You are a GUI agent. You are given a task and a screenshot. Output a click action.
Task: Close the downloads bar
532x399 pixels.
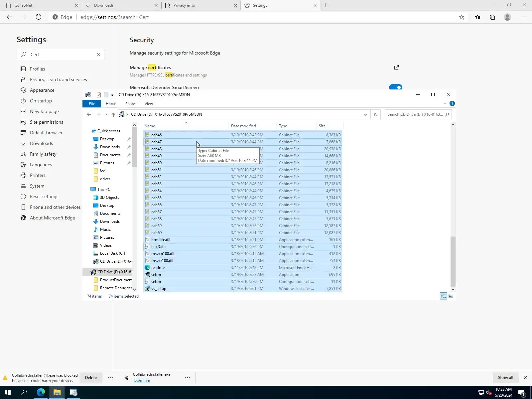(x=525, y=378)
